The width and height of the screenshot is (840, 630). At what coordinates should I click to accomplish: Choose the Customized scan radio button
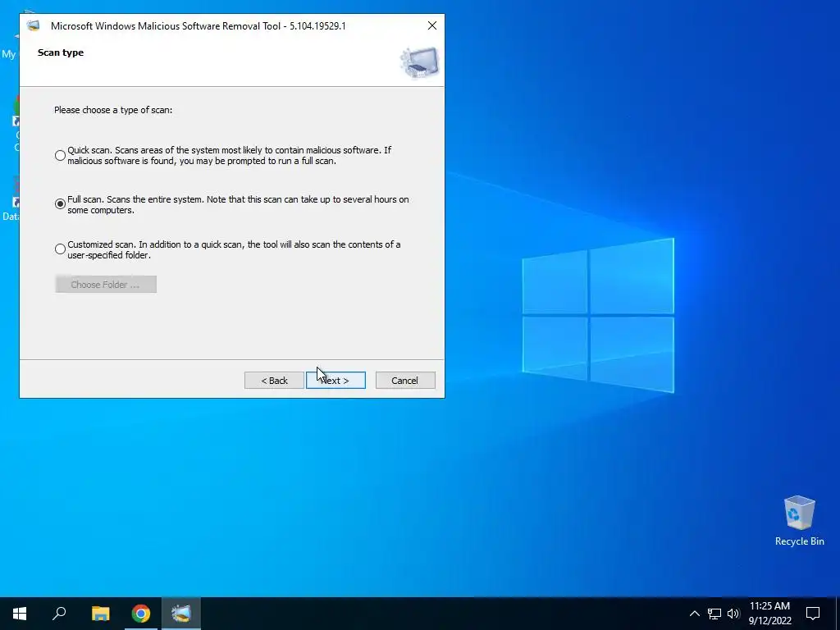point(60,249)
